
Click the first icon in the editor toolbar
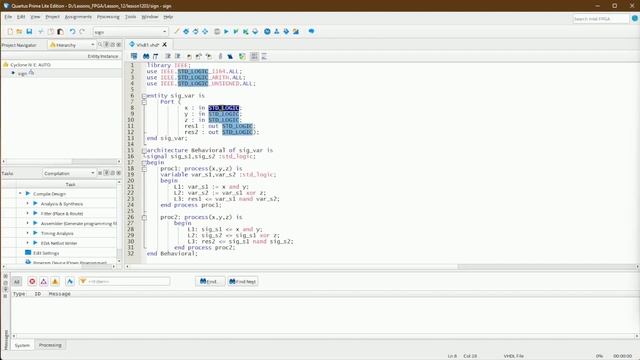tap(134, 56)
